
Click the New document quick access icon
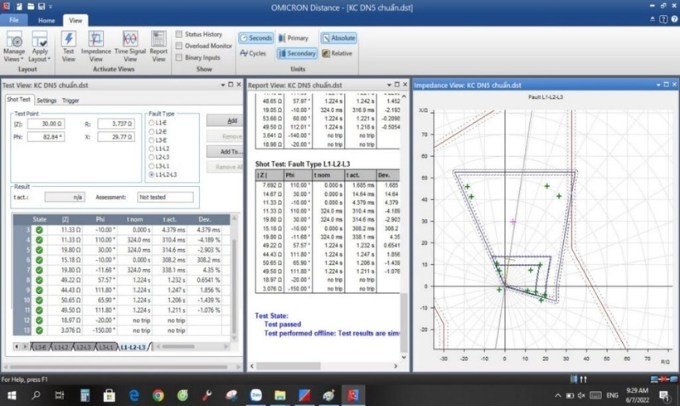(x=20, y=7)
